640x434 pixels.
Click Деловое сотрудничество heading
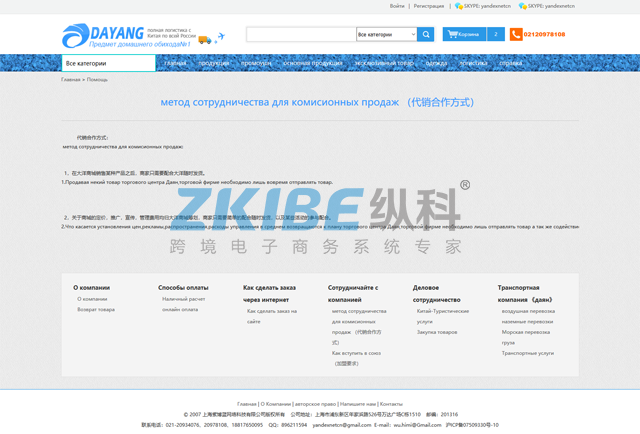click(x=436, y=294)
